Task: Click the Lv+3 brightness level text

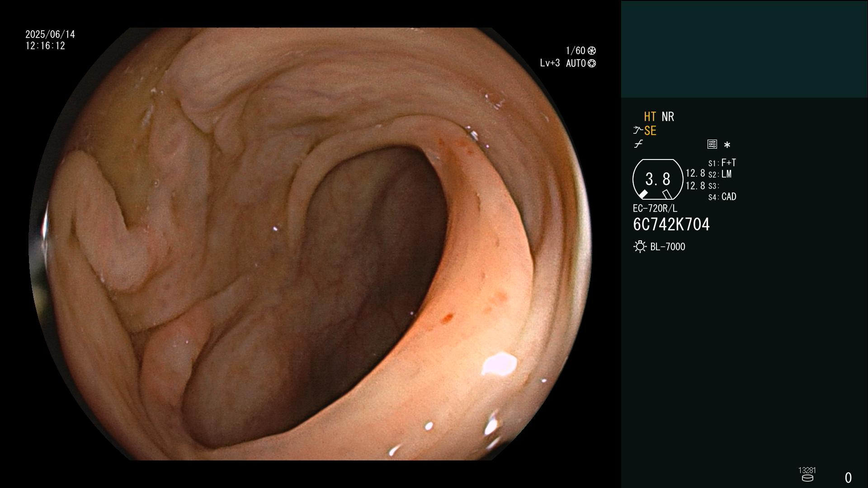Action: coord(550,63)
